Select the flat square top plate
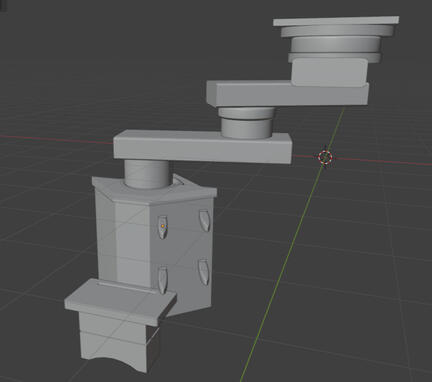This screenshot has width=432, height=382. pyautogui.click(x=336, y=21)
